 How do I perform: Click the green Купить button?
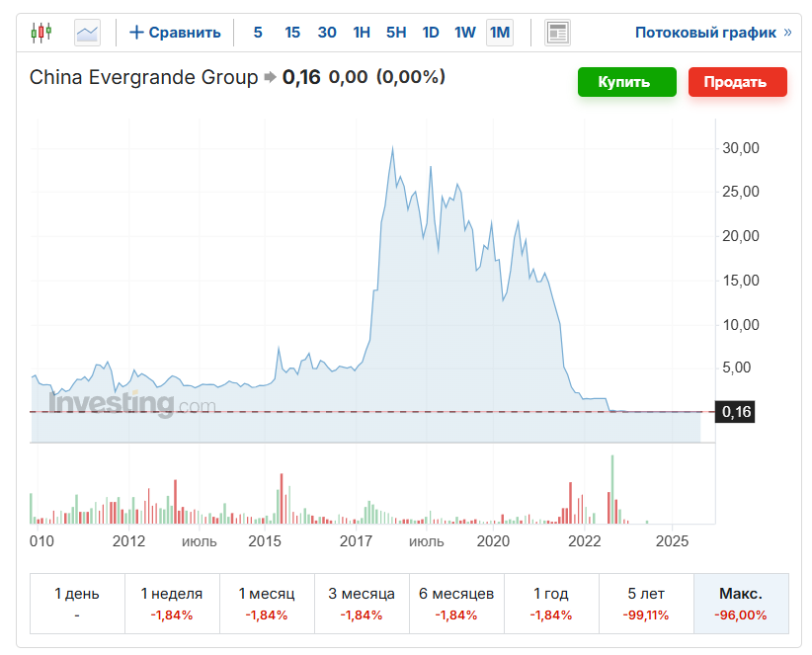click(626, 82)
